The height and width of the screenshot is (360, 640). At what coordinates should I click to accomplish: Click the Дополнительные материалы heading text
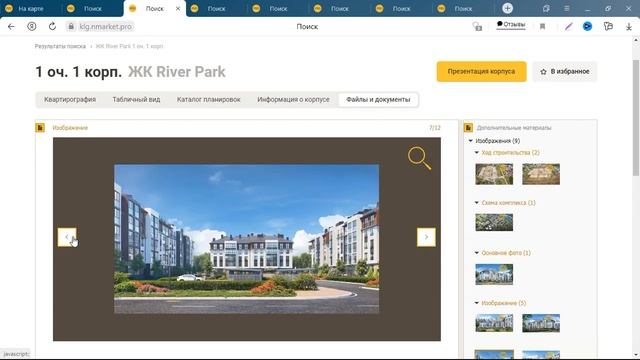[514, 128]
